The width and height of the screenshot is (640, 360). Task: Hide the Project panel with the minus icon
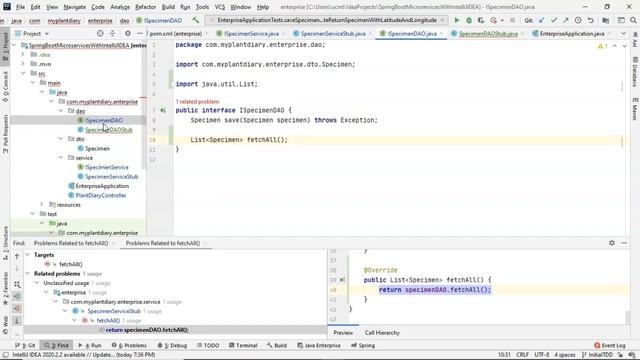coord(140,33)
